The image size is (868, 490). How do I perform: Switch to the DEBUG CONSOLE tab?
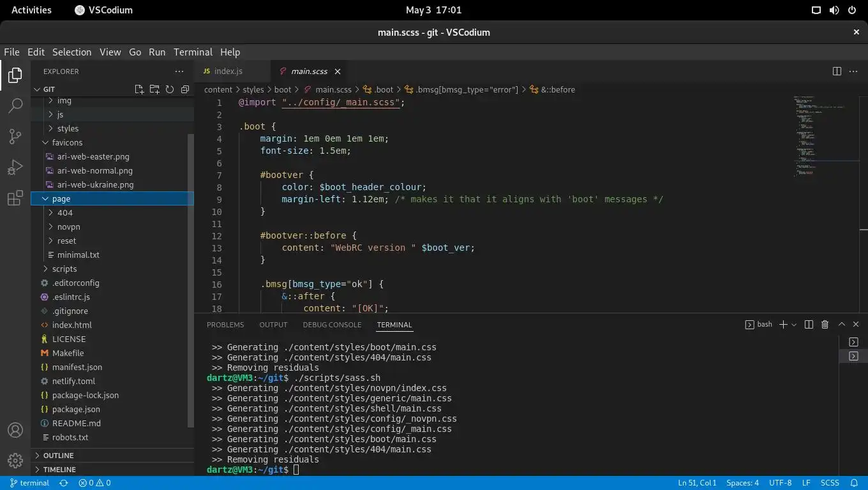[332, 325]
